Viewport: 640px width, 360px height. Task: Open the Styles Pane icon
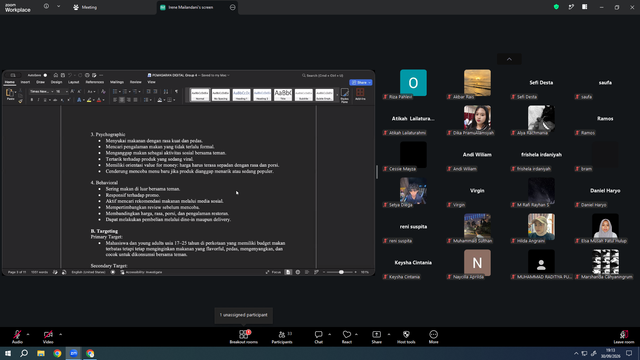pyautogui.click(x=344, y=95)
